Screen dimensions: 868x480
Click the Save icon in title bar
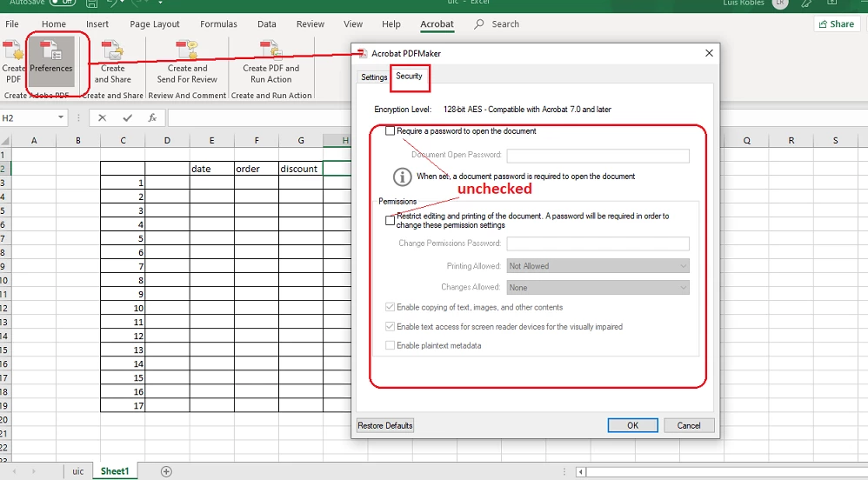pyautogui.click(x=92, y=3)
